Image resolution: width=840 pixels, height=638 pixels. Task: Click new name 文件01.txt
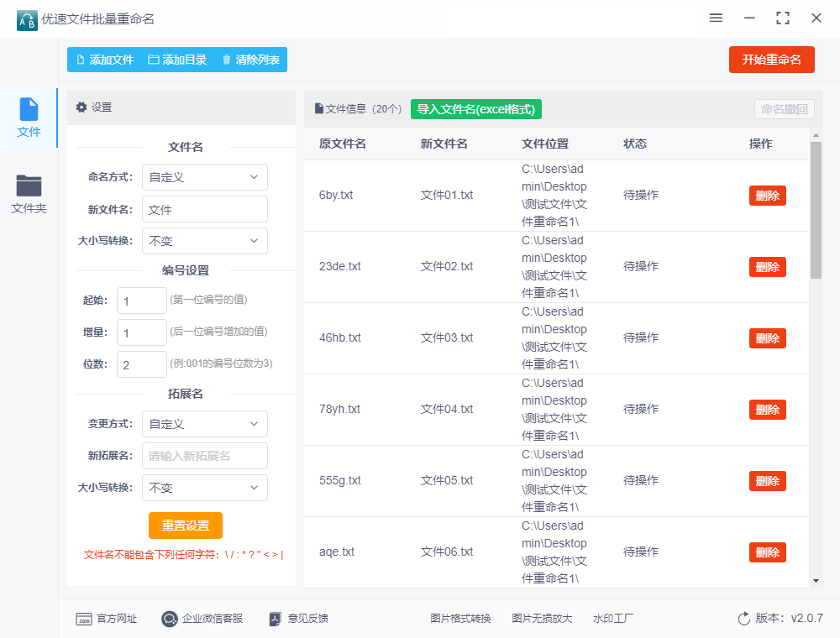[447, 196]
